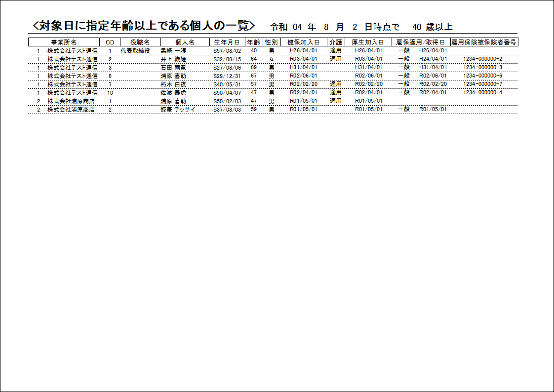This screenshot has width=554, height=392.
Task: Click the date H24/04/01 in 雇保 column
Action: pyautogui.click(x=433, y=59)
